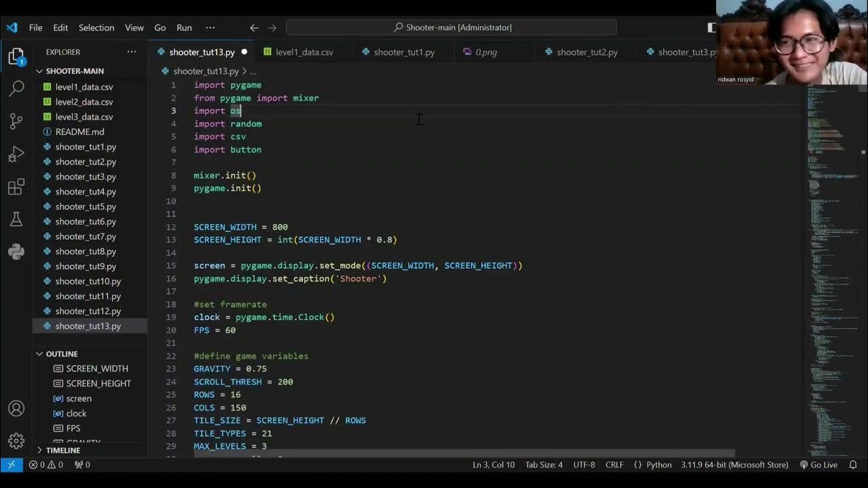Open the File menu

pyautogui.click(x=36, y=28)
